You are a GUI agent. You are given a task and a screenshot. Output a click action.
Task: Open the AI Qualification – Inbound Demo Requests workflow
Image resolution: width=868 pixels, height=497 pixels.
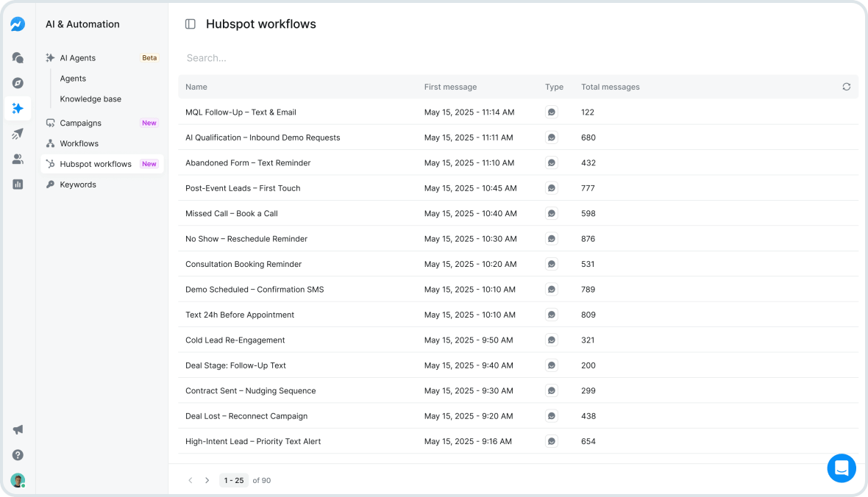[261, 137]
